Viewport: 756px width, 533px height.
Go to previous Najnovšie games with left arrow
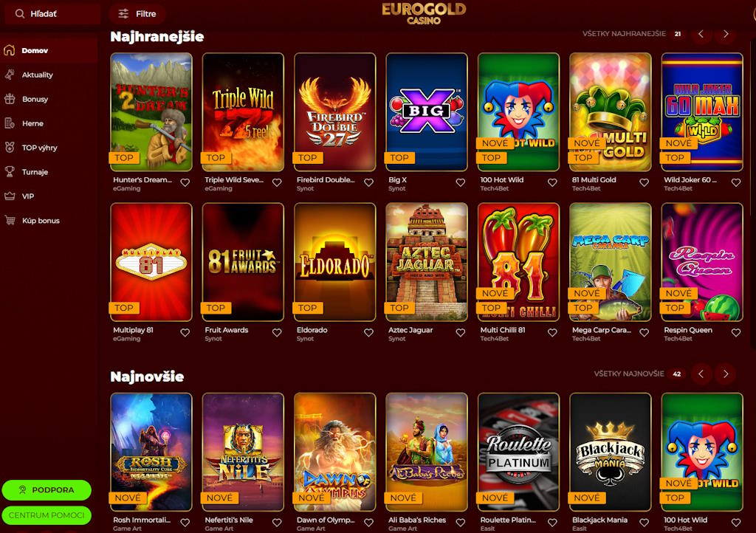click(701, 374)
